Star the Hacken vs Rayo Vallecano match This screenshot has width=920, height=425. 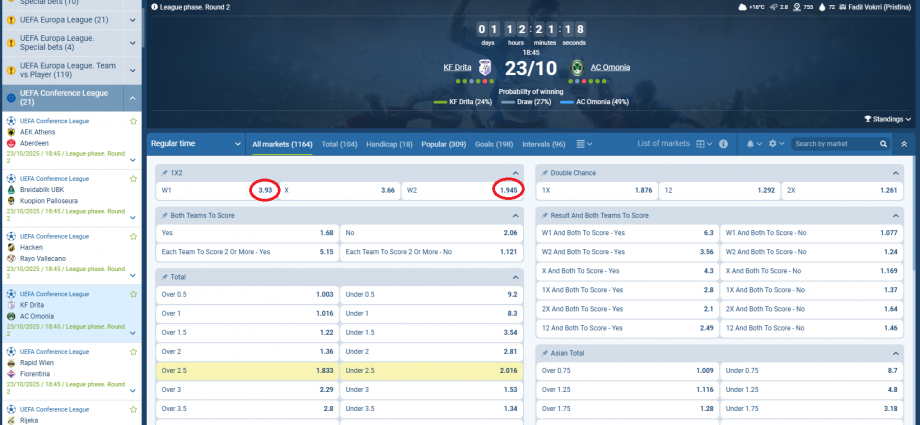[x=133, y=236]
